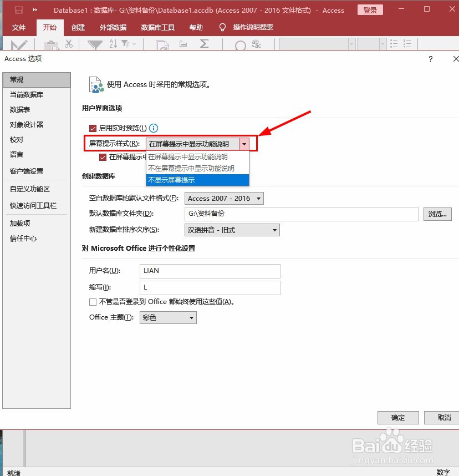Click the Replace abc icon

pyautogui.click(x=256, y=44)
